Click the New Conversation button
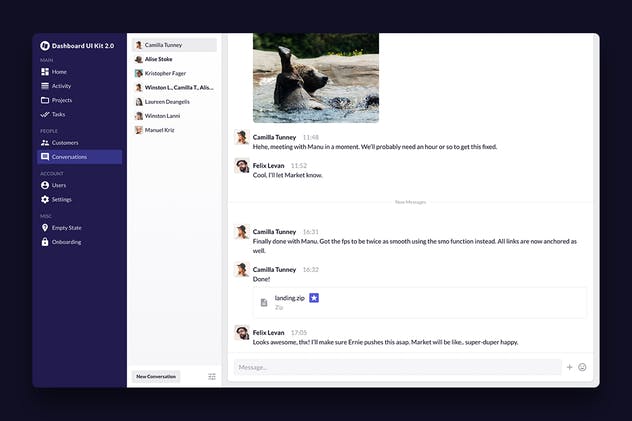 click(156, 376)
